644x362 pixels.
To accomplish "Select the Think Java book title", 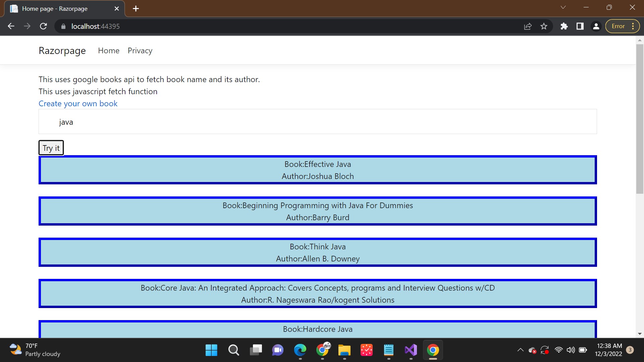I will tap(318, 247).
